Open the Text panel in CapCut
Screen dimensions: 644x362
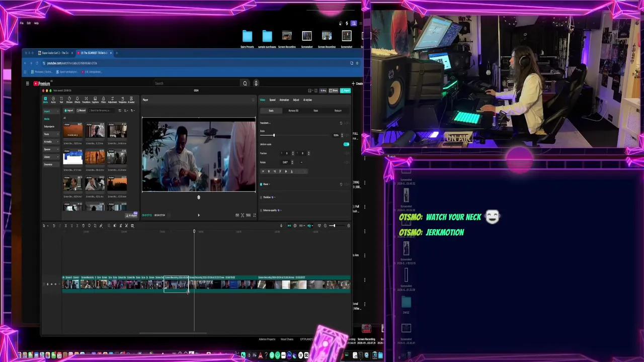pos(61,100)
